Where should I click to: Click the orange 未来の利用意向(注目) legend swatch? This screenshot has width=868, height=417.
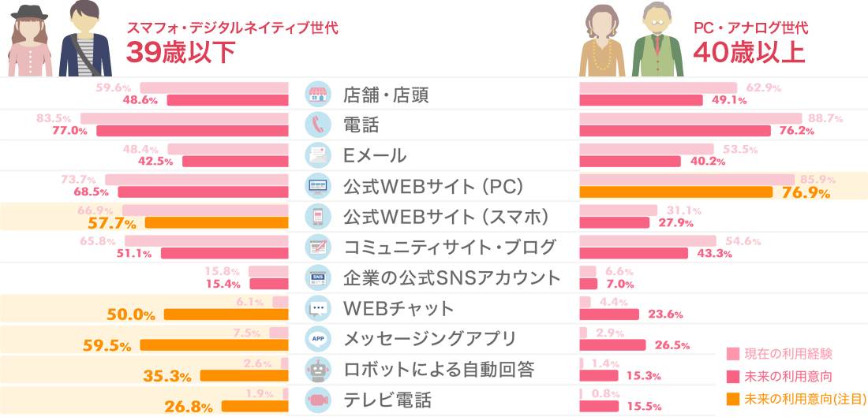coord(732,397)
